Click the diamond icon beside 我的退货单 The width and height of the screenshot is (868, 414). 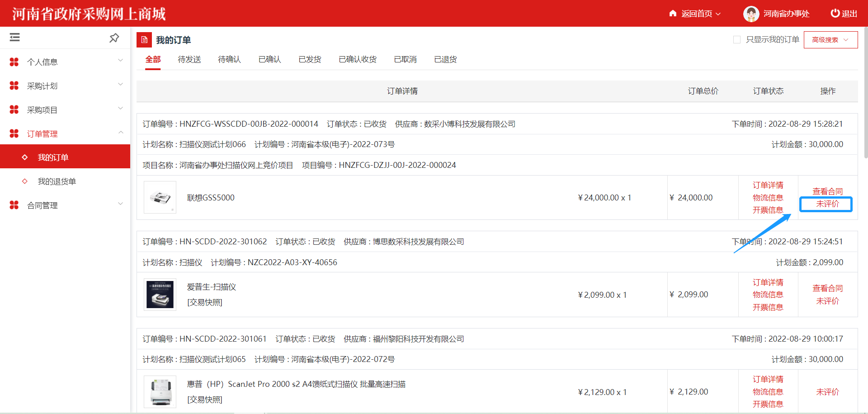point(25,181)
